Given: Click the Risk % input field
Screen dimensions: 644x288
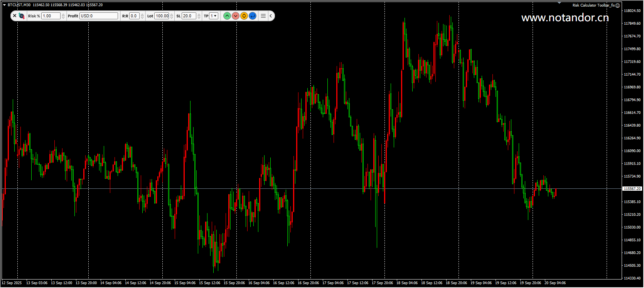Looking at the screenshot, I should [51, 16].
